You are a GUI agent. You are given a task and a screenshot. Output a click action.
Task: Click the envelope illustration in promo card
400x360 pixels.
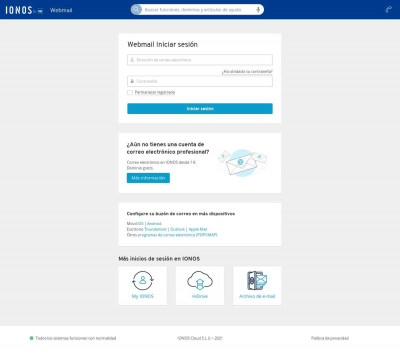243,163
